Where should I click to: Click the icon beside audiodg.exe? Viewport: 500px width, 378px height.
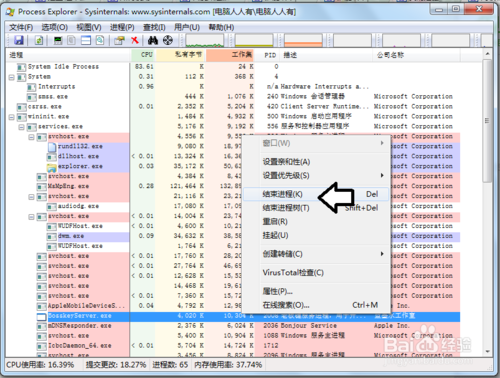coord(52,207)
